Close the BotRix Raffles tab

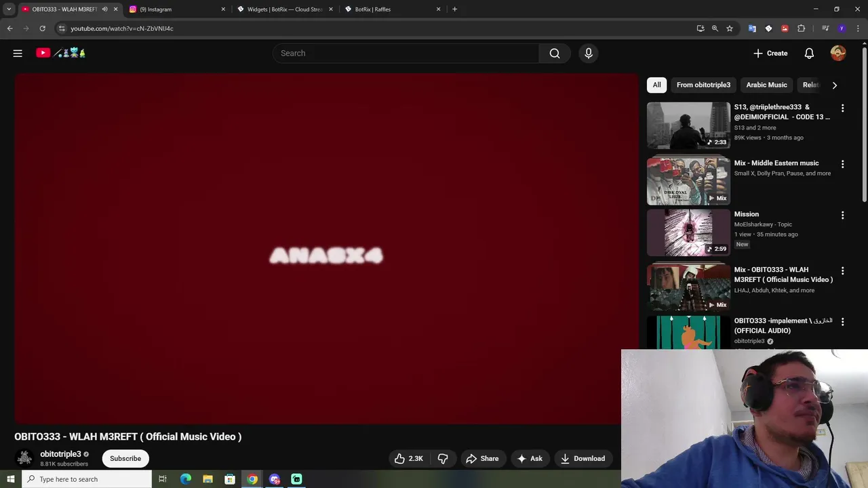[x=438, y=9]
